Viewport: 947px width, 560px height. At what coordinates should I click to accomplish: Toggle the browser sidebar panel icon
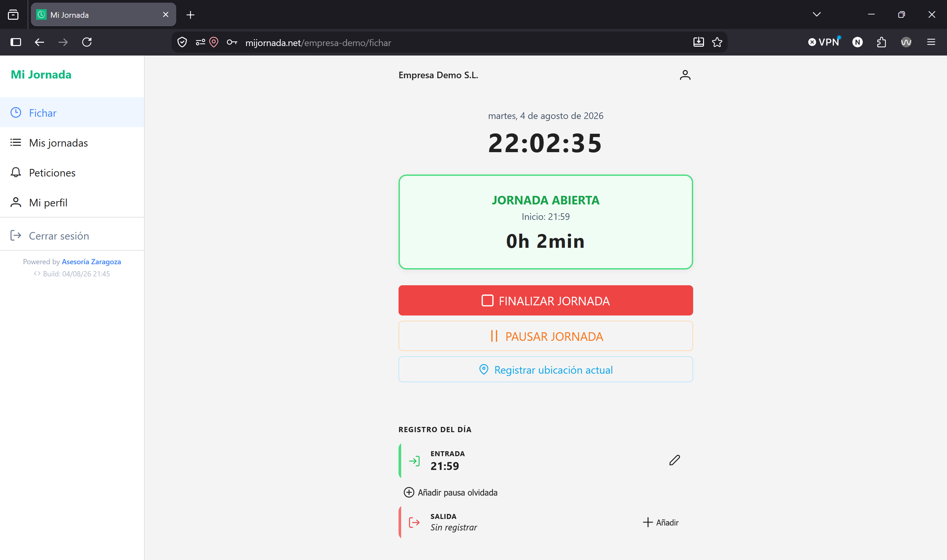[15, 42]
